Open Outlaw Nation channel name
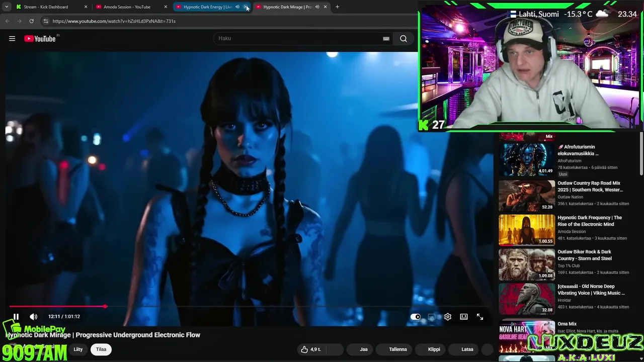The image size is (644, 362). 570,197
